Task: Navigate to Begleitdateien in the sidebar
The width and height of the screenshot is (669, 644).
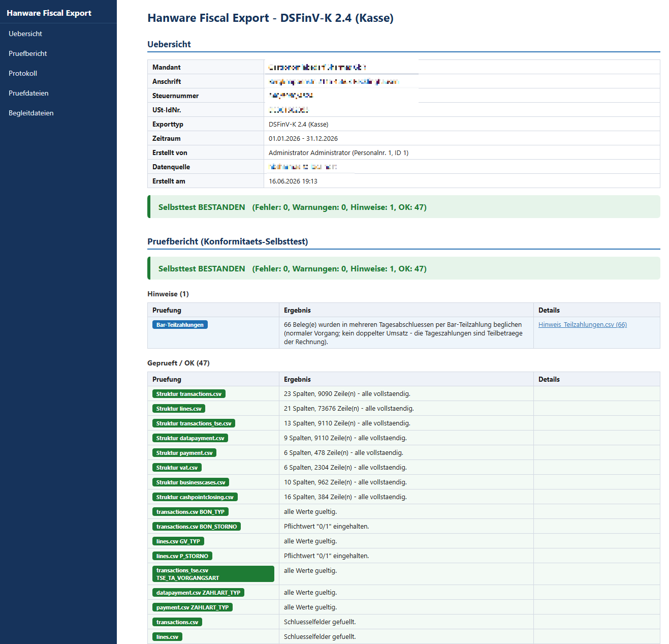Action: tap(31, 113)
